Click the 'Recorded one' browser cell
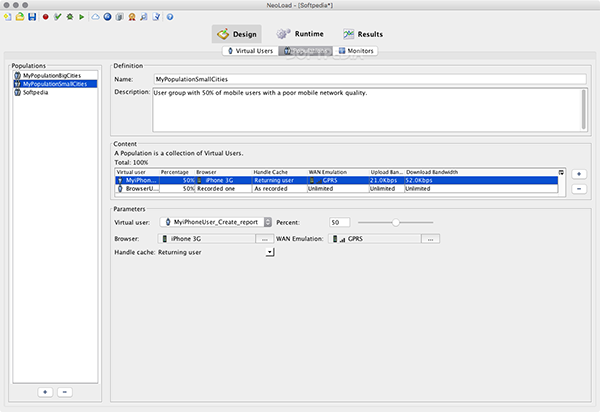The height and width of the screenshot is (412, 600). (x=224, y=189)
